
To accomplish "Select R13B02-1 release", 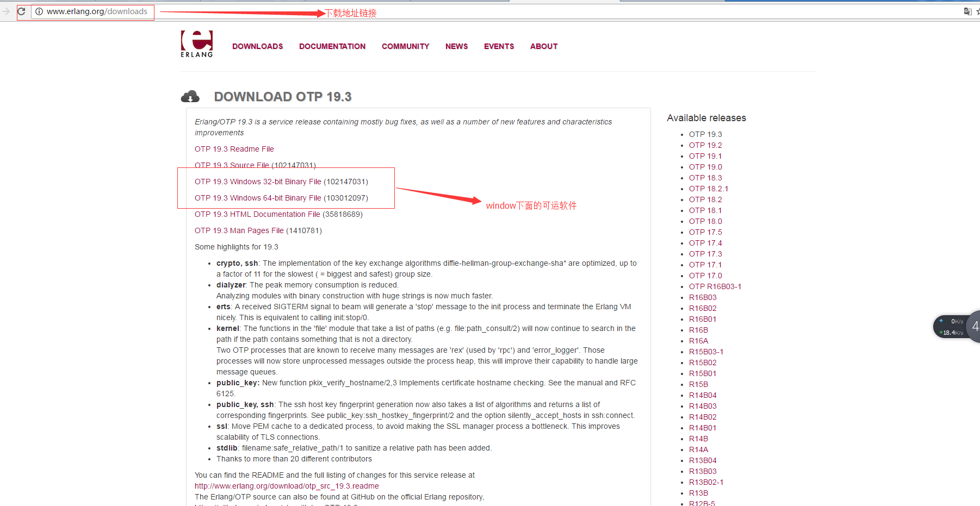I will click(706, 482).
